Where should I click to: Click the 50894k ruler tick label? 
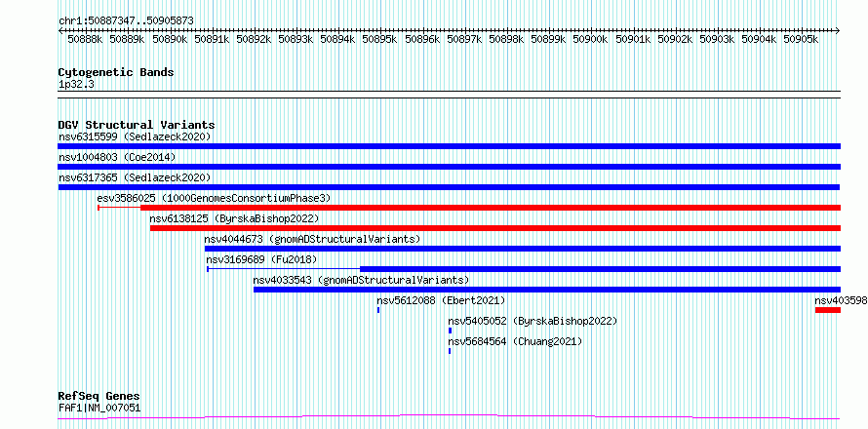point(337,39)
